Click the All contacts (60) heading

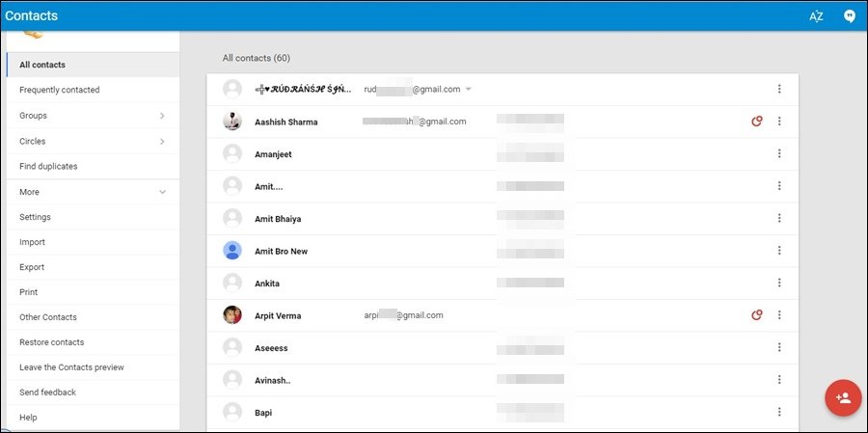(x=257, y=58)
